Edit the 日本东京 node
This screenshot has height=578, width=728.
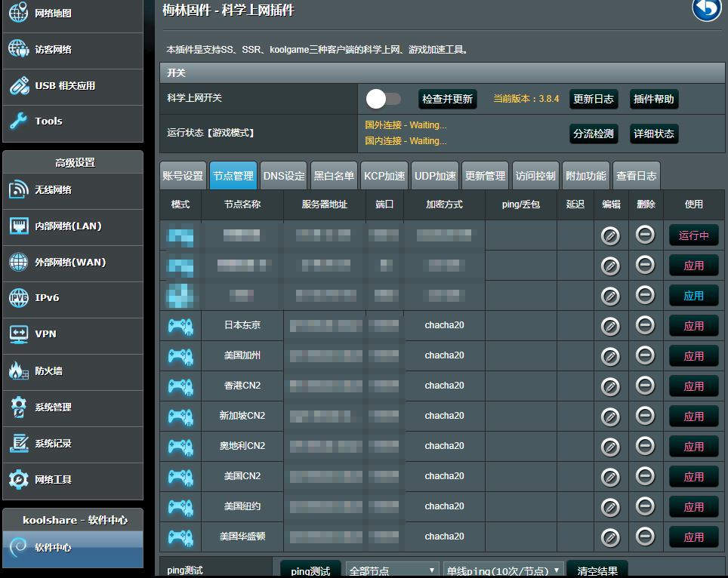(x=610, y=327)
